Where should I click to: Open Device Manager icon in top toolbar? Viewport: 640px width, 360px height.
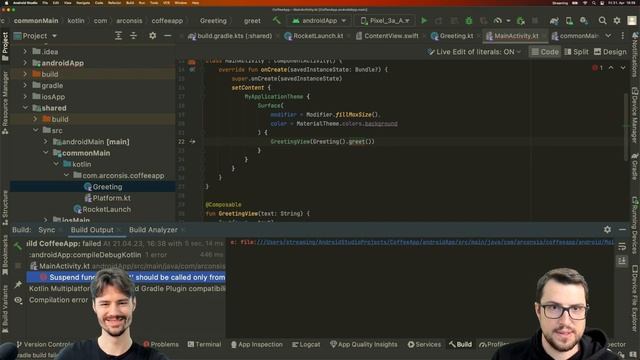(569, 20)
